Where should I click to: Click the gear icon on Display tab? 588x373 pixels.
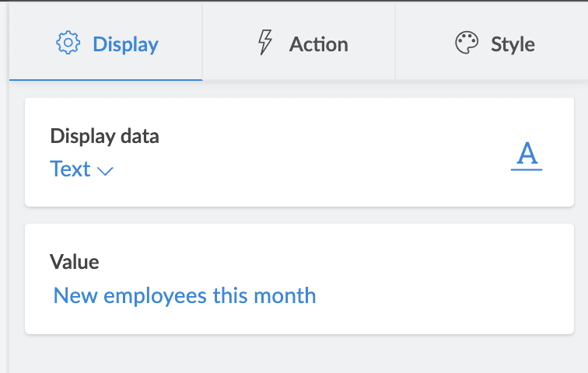pyautogui.click(x=68, y=43)
